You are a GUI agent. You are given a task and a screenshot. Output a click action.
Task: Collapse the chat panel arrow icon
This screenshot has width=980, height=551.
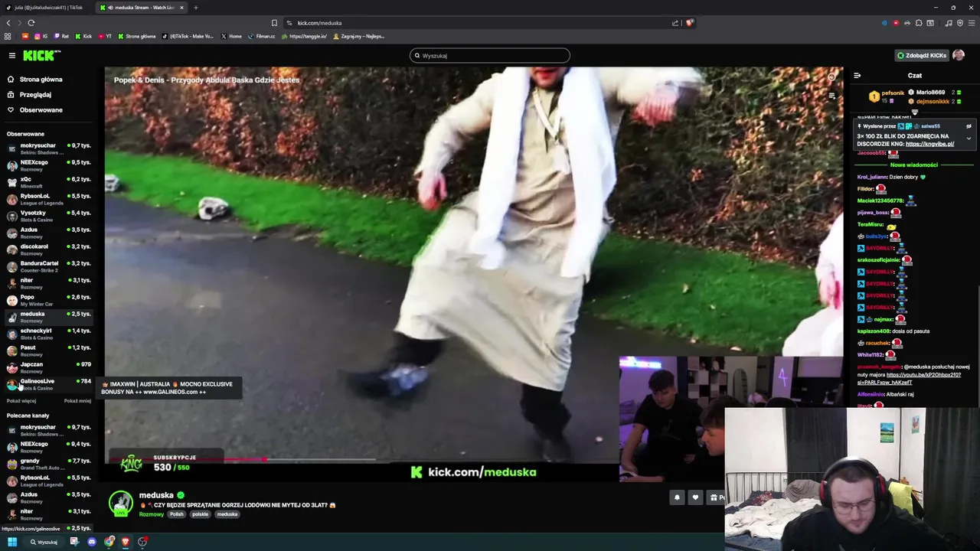(x=857, y=76)
